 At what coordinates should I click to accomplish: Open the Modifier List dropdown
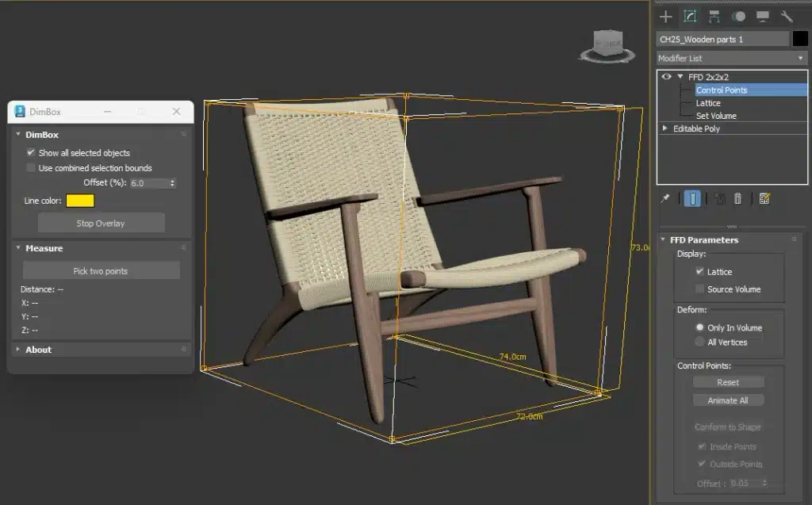pyautogui.click(x=732, y=58)
